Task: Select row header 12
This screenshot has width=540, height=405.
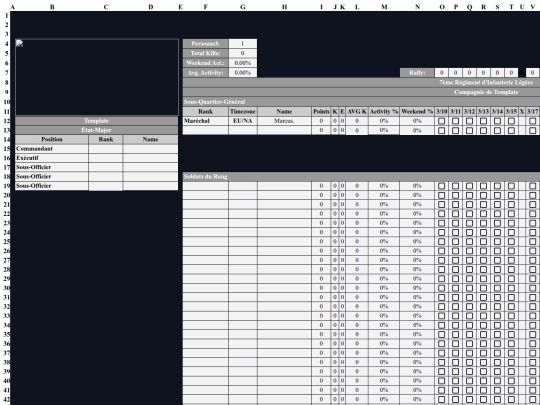Action: (x=7, y=121)
